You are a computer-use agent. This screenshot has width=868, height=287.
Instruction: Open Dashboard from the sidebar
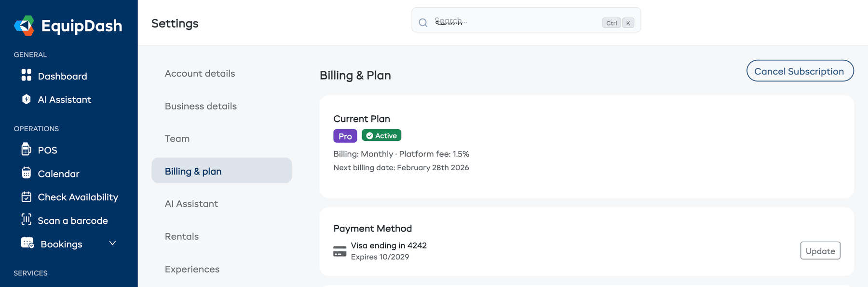[x=63, y=76]
